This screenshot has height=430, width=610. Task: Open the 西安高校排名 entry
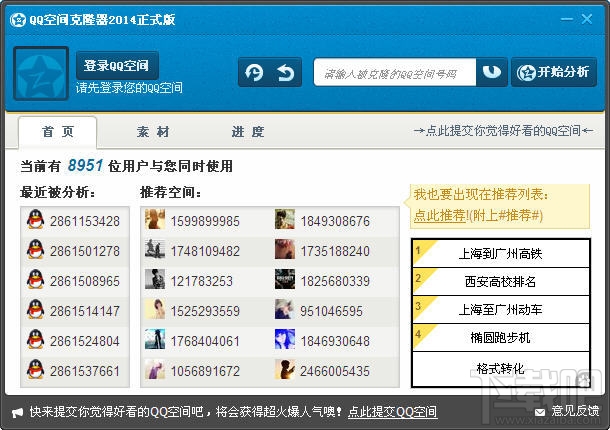pos(501,282)
